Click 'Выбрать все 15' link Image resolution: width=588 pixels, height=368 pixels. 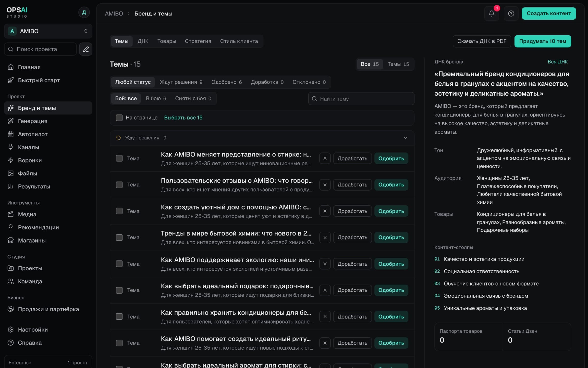[183, 118]
